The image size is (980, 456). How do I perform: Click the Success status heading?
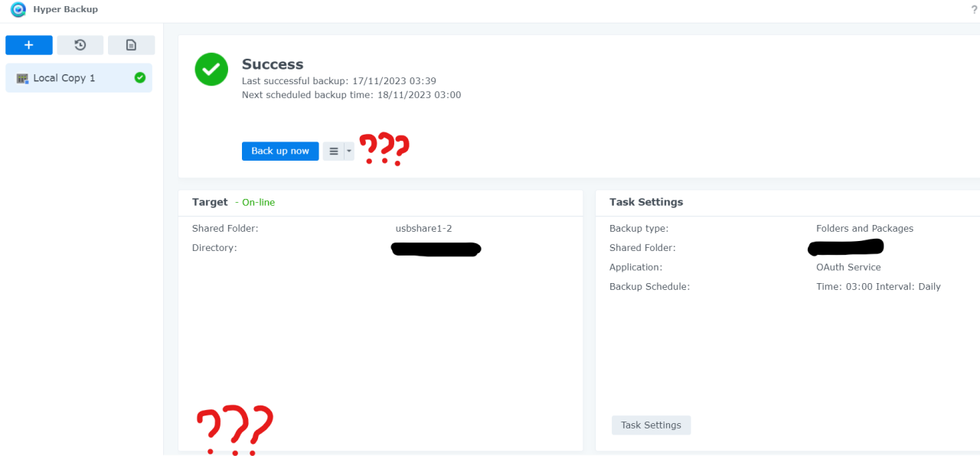tap(273, 64)
